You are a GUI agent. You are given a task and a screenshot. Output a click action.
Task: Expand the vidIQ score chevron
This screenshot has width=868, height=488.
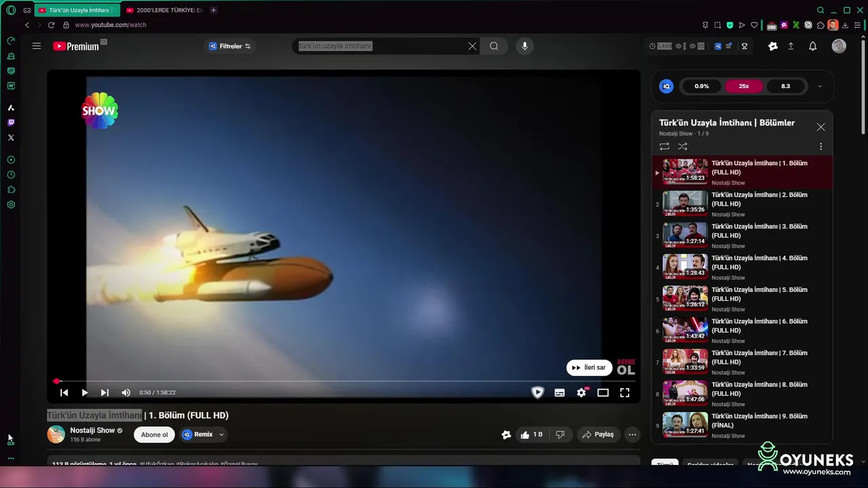[820, 86]
